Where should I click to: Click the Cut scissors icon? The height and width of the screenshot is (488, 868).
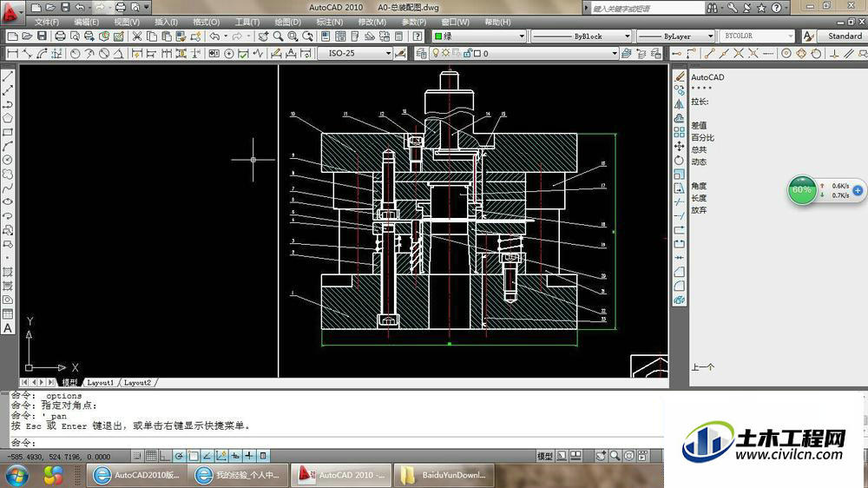click(x=136, y=36)
